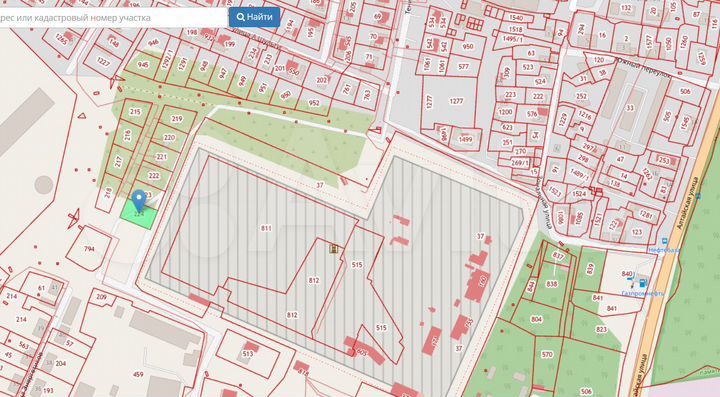
Task: Select parcel number 811
Action: (266, 228)
